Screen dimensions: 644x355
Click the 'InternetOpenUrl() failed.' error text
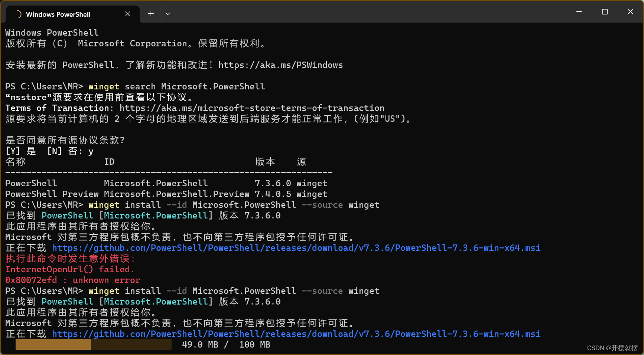(x=70, y=269)
